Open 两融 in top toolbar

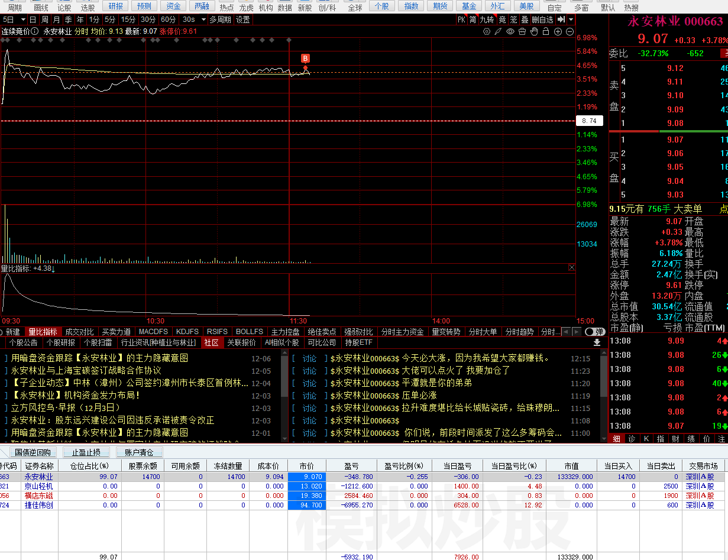pyautogui.click(x=202, y=6)
